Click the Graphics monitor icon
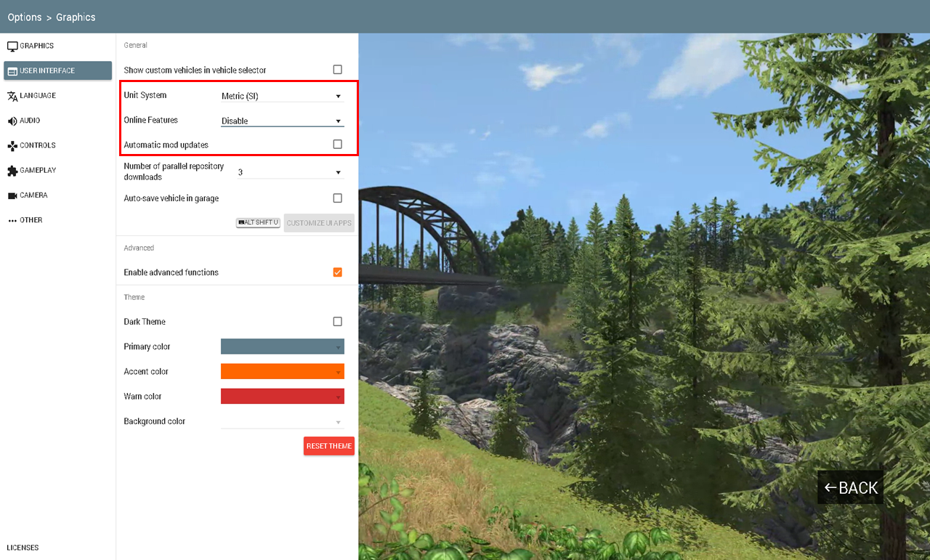 (12, 46)
